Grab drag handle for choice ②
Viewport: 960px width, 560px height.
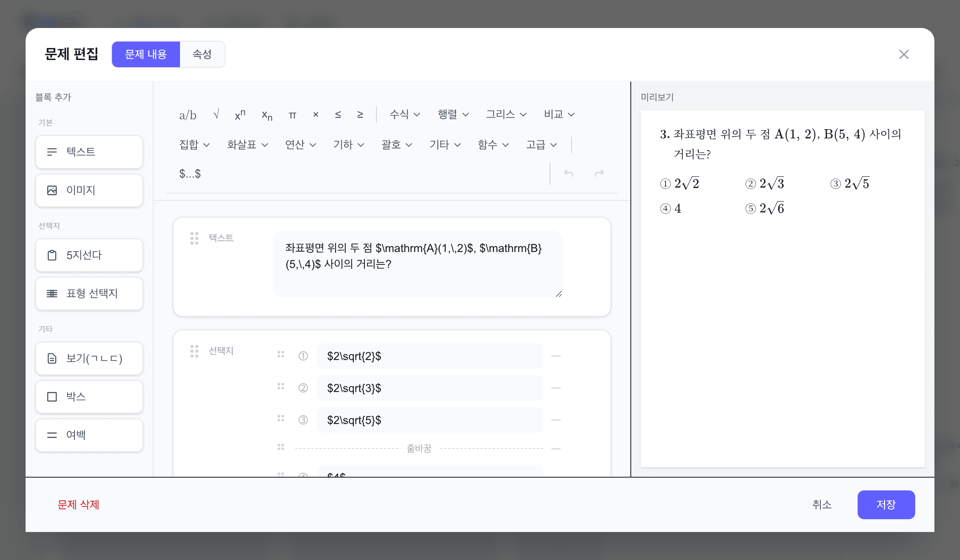[281, 386]
